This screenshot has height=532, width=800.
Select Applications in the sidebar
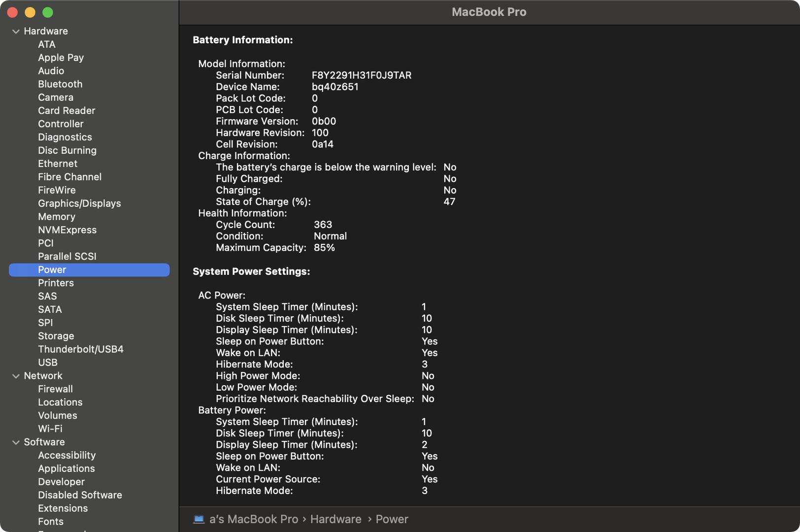tap(67, 469)
